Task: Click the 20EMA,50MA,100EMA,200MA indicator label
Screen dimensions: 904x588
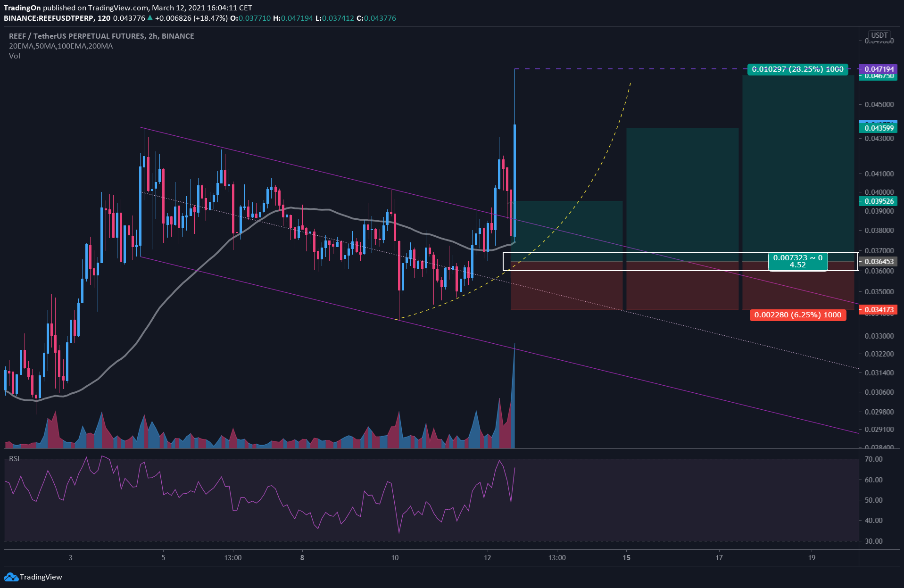Action: tap(61, 46)
